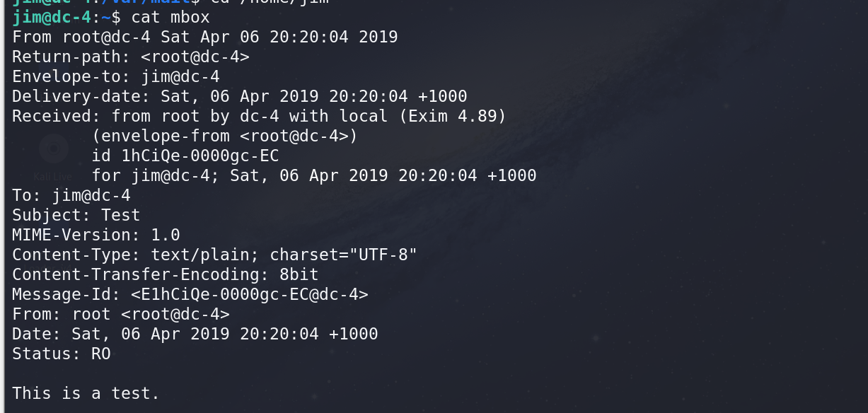Screen dimensions: 868x413
Task: Click the 'Return-path: <root@dc-4>' line
Action: (x=131, y=57)
